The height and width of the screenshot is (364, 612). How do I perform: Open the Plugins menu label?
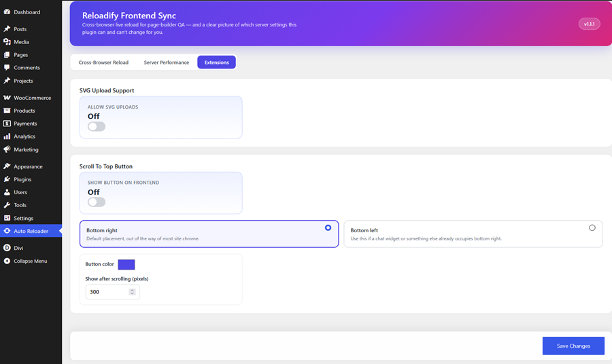click(x=22, y=179)
